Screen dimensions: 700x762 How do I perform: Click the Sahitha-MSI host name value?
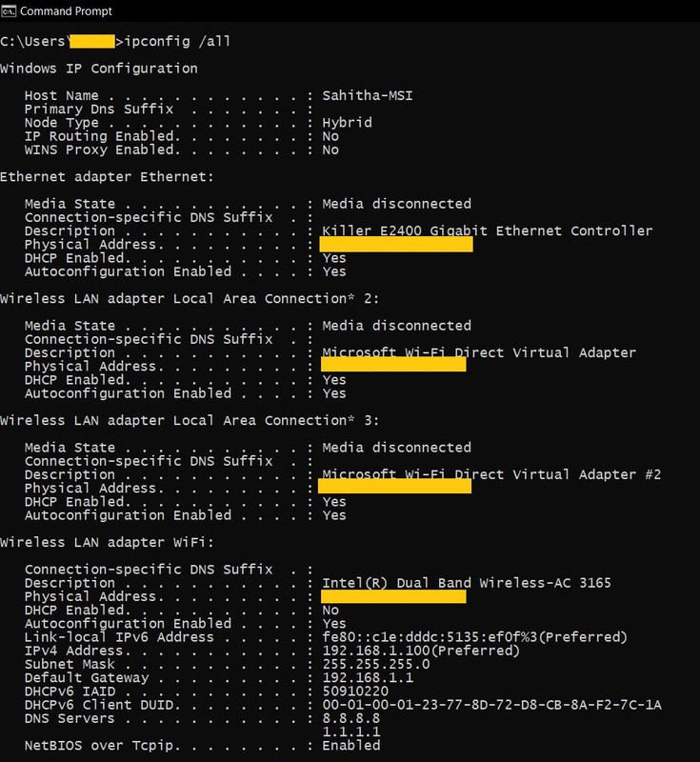tap(368, 95)
